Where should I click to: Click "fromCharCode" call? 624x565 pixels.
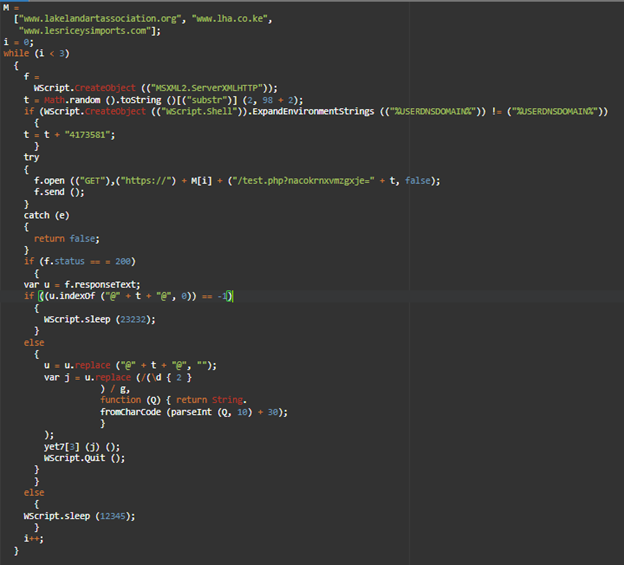tap(131, 412)
